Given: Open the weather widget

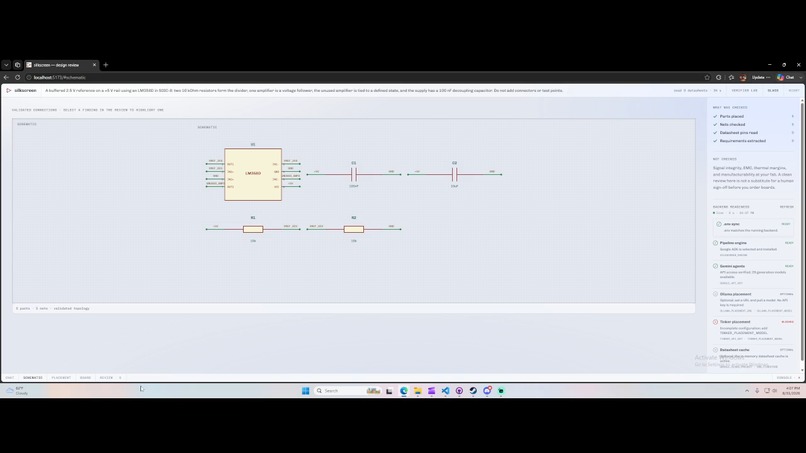Looking at the screenshot, I should tap(17, 391).
